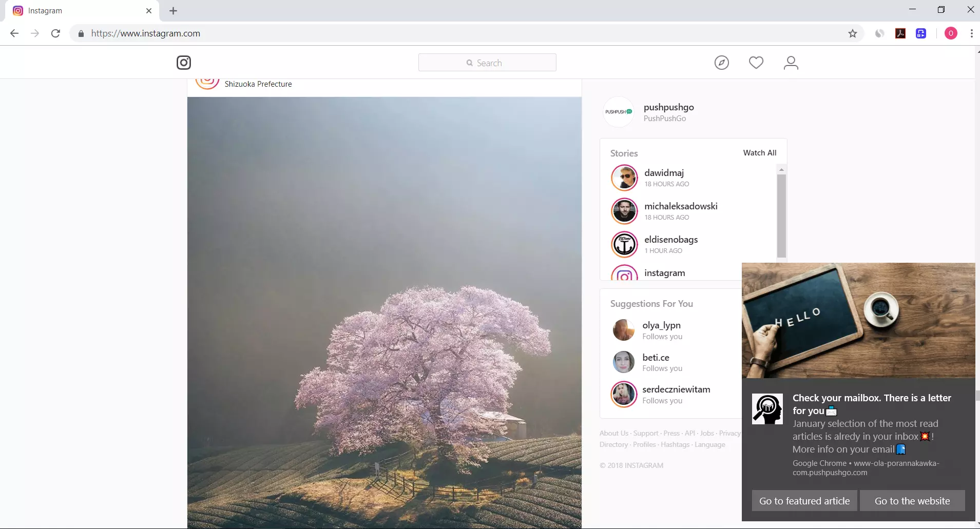The image size is (980, 529).
Task: Click the Profiles footer link
Action: 644,445
